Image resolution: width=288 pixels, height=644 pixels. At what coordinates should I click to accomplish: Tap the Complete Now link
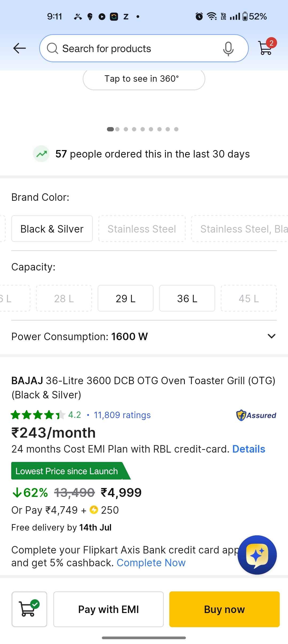151,563
